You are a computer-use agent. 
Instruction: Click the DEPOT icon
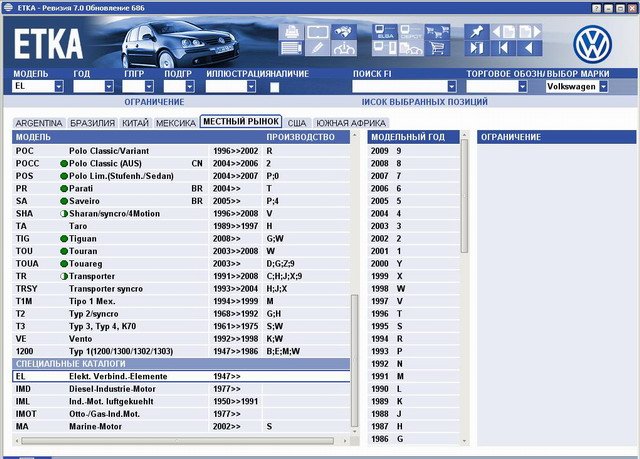[411, 32]
